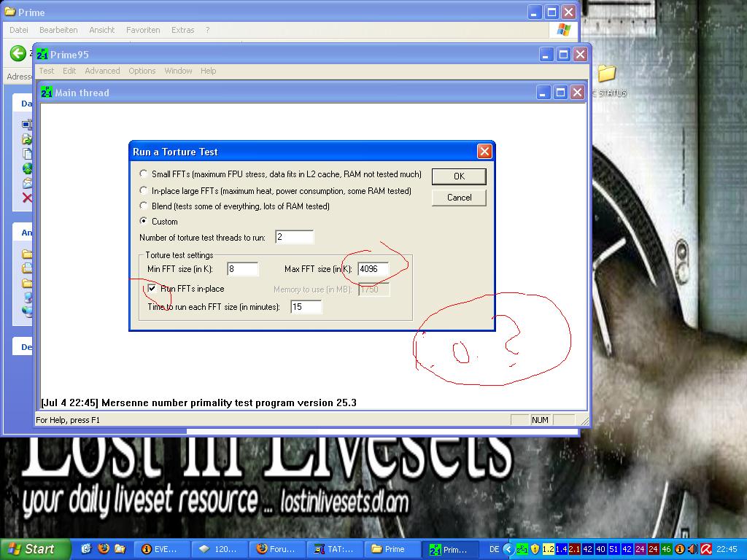Open the folder quick launch icon

(120, 549)
